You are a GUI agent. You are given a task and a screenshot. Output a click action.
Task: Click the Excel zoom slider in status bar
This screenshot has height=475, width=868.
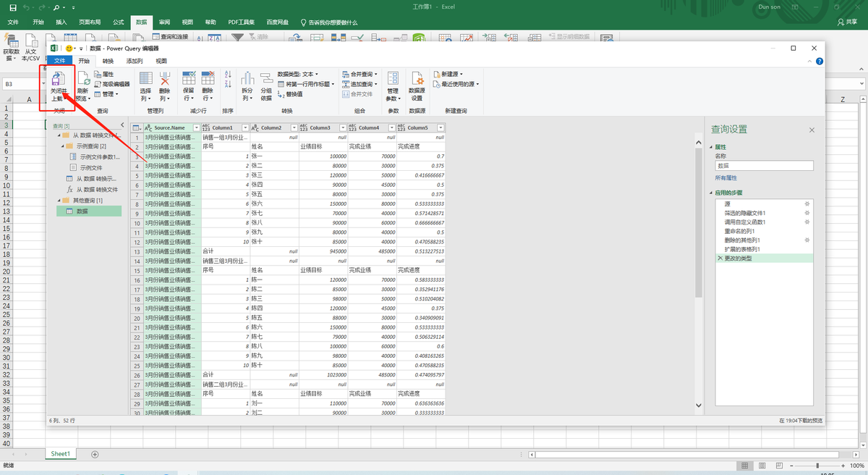point(817,466)
